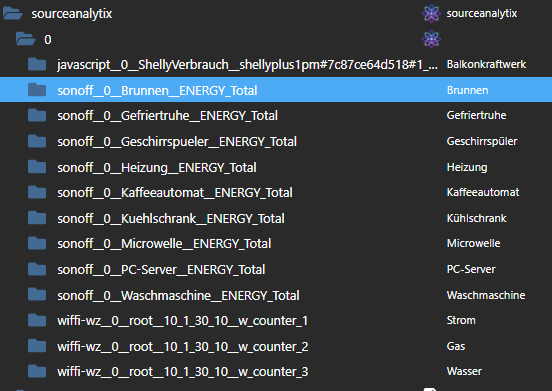Viewport: 552px width, 391px height.
Task: Click the atom icon beside sourceanalytix name
Action: click(x=431, y=14)
